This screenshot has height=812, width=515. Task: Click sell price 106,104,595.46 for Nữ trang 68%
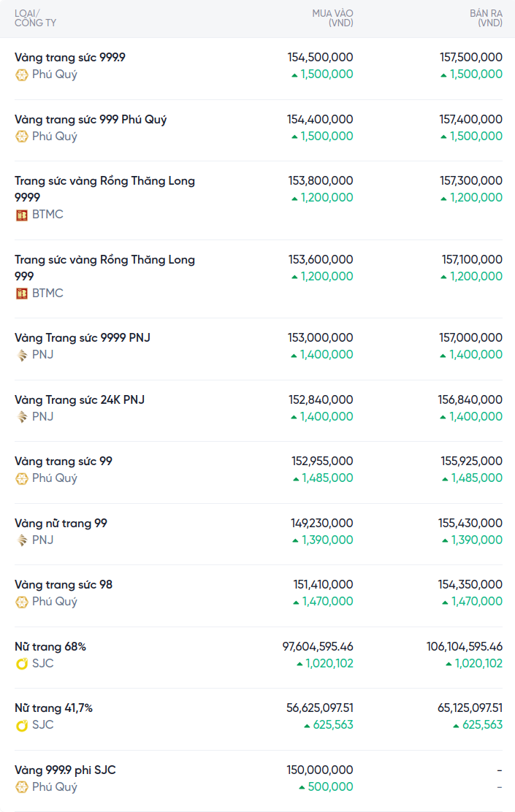465,647
